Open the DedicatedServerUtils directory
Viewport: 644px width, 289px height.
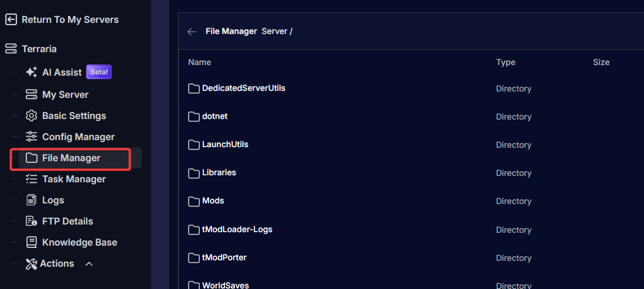[x=243, y=88]
